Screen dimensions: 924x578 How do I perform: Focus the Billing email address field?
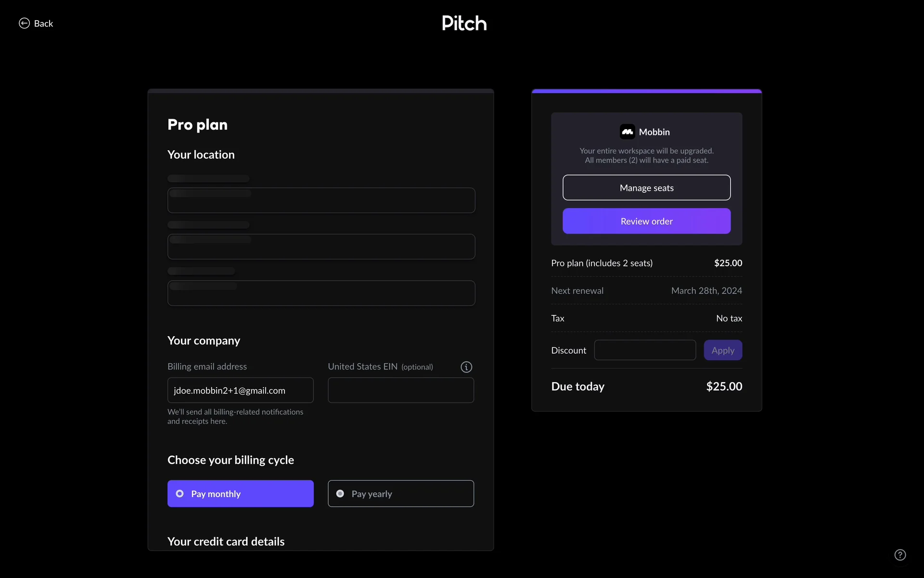pos(240,390)
